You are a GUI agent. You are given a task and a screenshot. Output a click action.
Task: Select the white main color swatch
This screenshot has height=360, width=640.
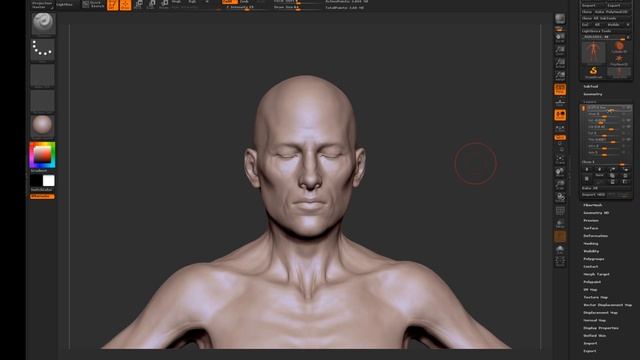(49, 180)
